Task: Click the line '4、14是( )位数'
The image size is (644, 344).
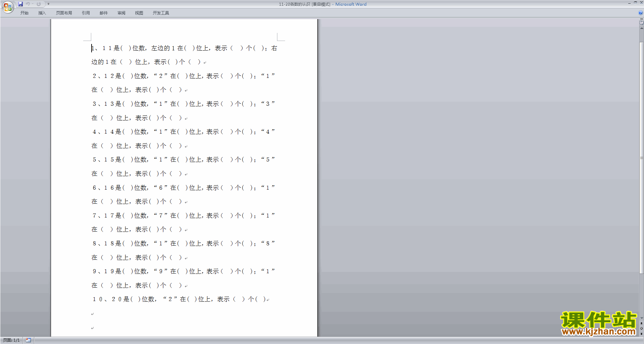Action: coord(183,132)
